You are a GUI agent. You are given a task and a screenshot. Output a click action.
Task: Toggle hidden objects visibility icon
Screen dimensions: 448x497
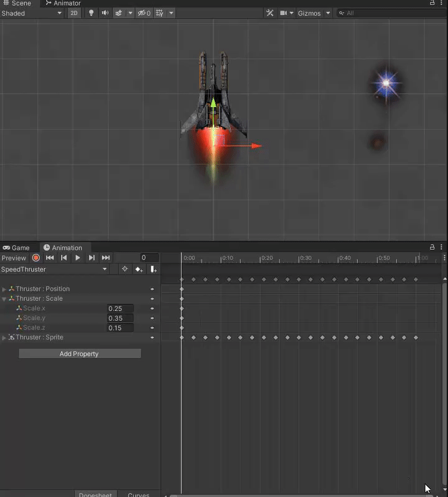coord(144,13)
